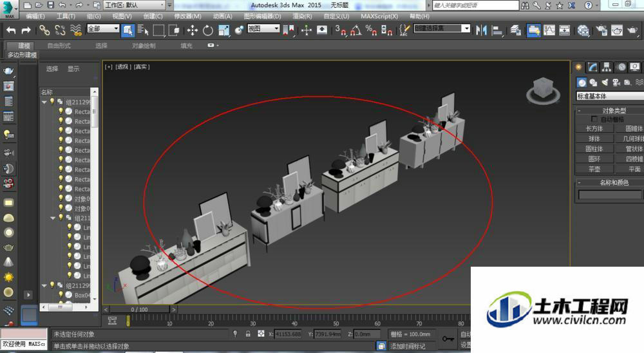Click the 茶壶 teapot button
Image resolution: width=644 pixels, height=353 pixels.
594,169
